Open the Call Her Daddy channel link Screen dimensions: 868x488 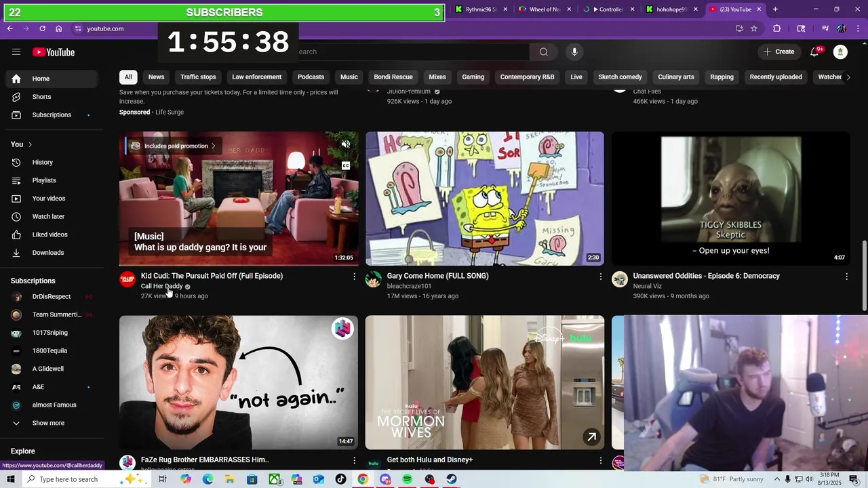(161, 286)
